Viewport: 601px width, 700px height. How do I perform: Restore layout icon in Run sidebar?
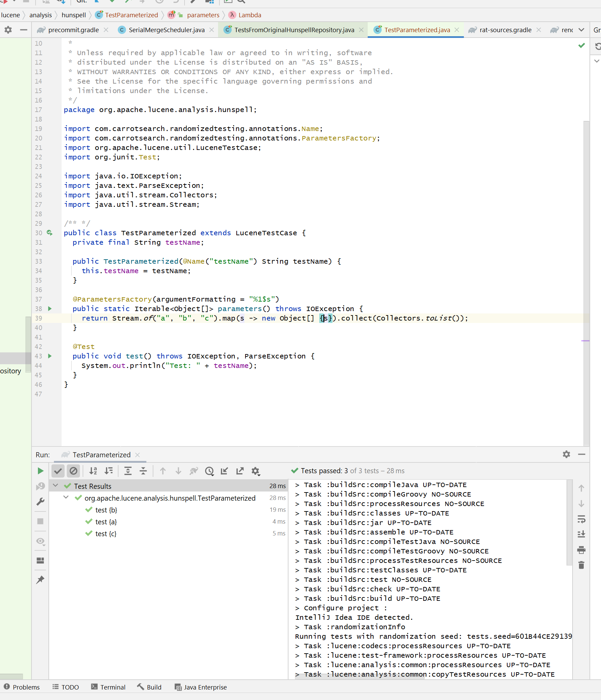(x=40, y=561)
